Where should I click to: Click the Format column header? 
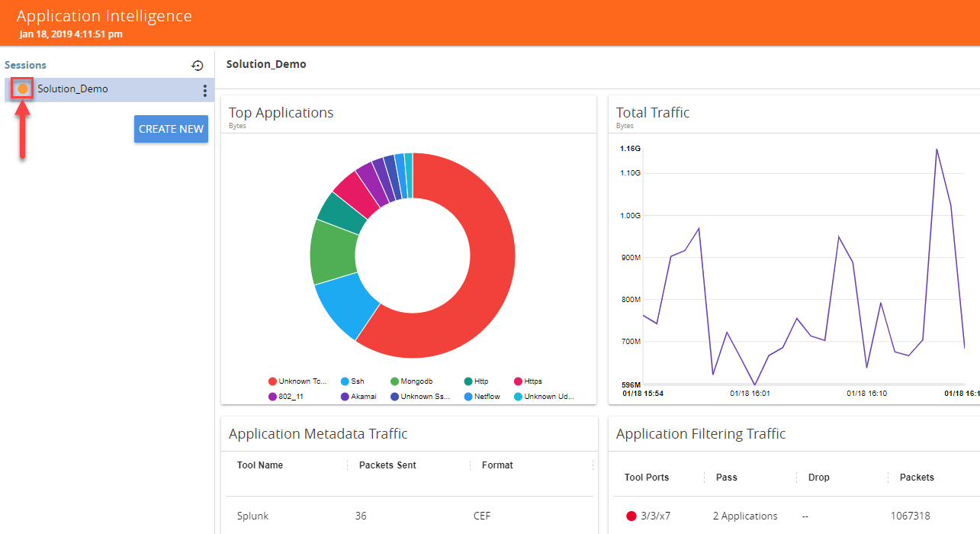click(497, 465)
